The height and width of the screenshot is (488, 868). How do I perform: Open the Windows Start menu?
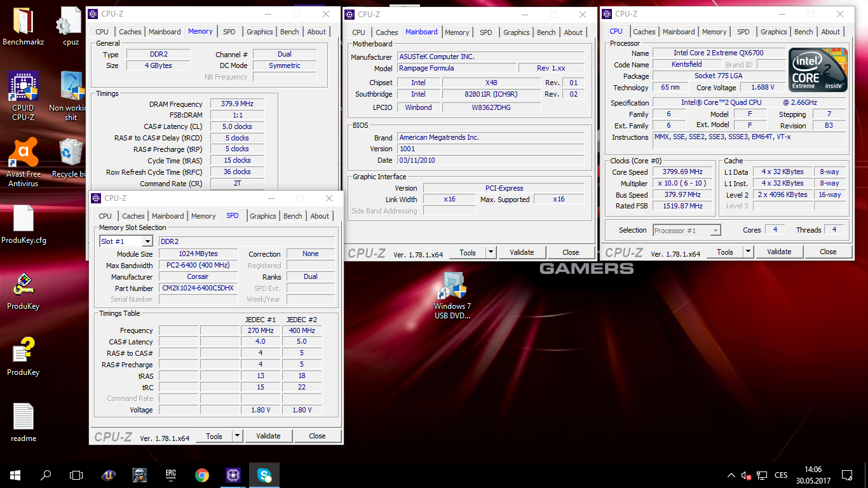coord(15,475)
